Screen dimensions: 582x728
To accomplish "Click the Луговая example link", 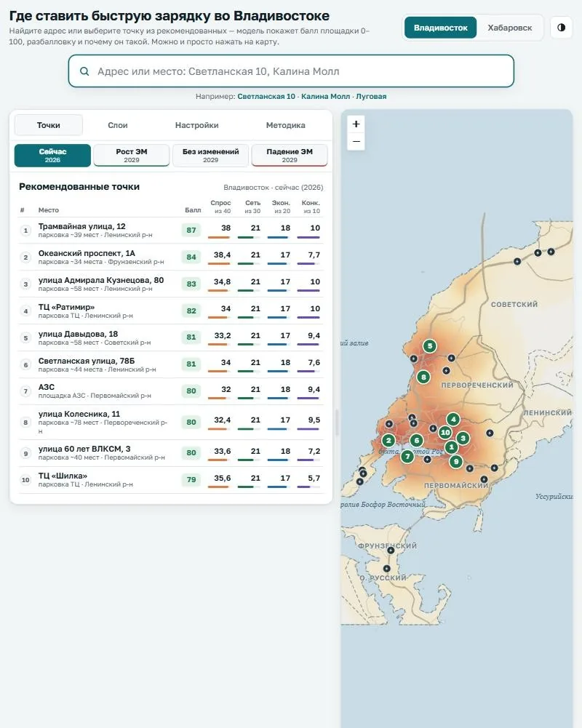I will [371, 97].
